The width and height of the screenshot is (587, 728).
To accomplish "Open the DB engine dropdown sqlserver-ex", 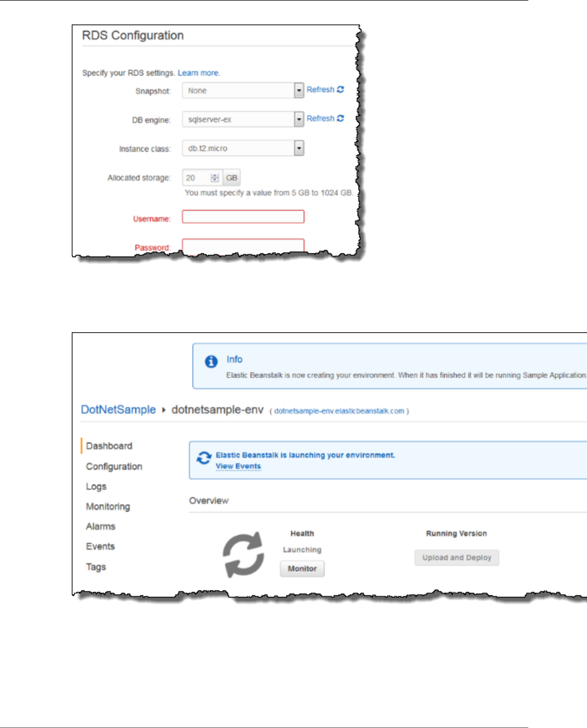I will [243, 119].
